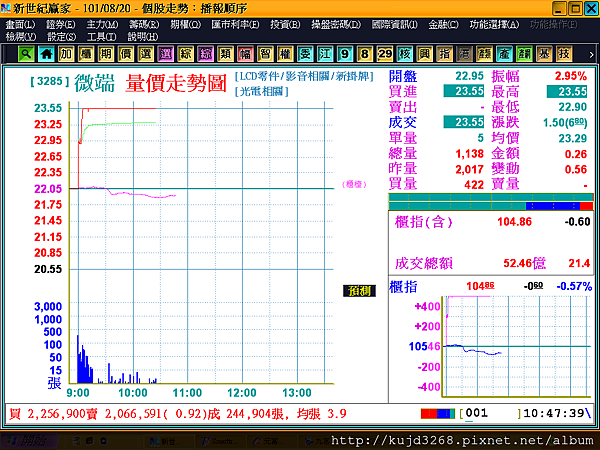
Task: Open the 證券(E) menu
Action: pos(60,25)
